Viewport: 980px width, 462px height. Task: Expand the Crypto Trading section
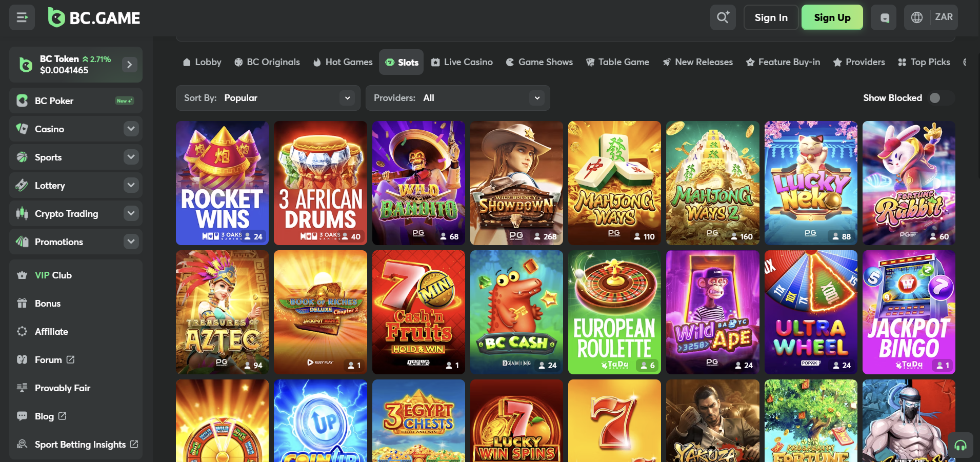131,213
